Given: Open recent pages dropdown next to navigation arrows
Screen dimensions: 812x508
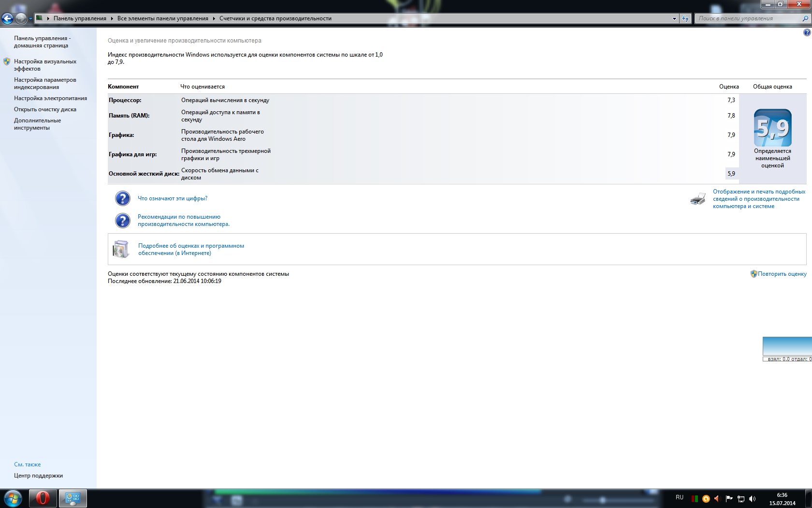Looking at the screenshot, I should [30, 19].
